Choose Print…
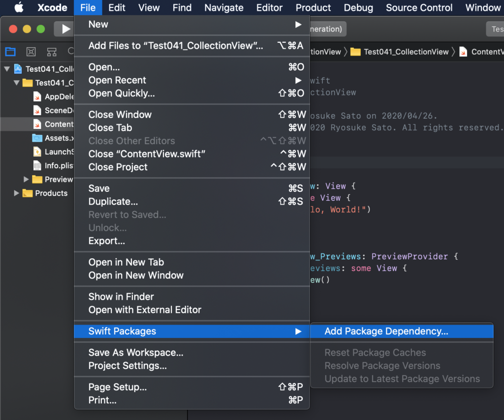 pos(192,400)
